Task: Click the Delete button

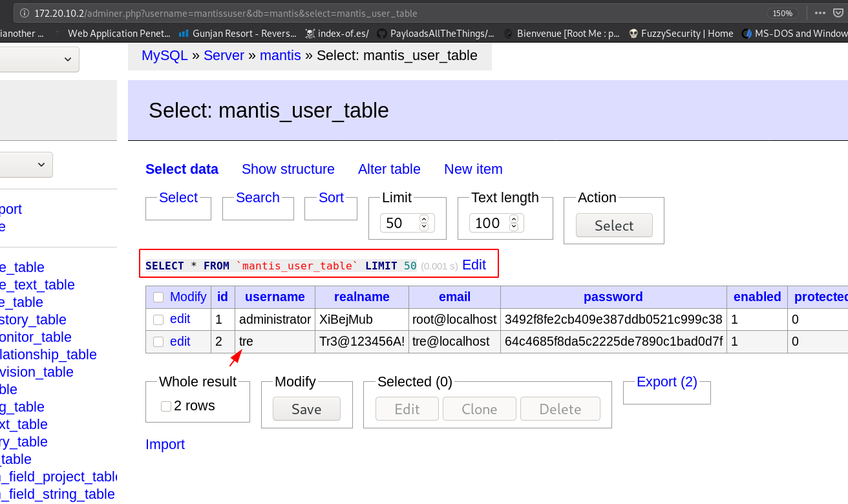Action: 560,409
